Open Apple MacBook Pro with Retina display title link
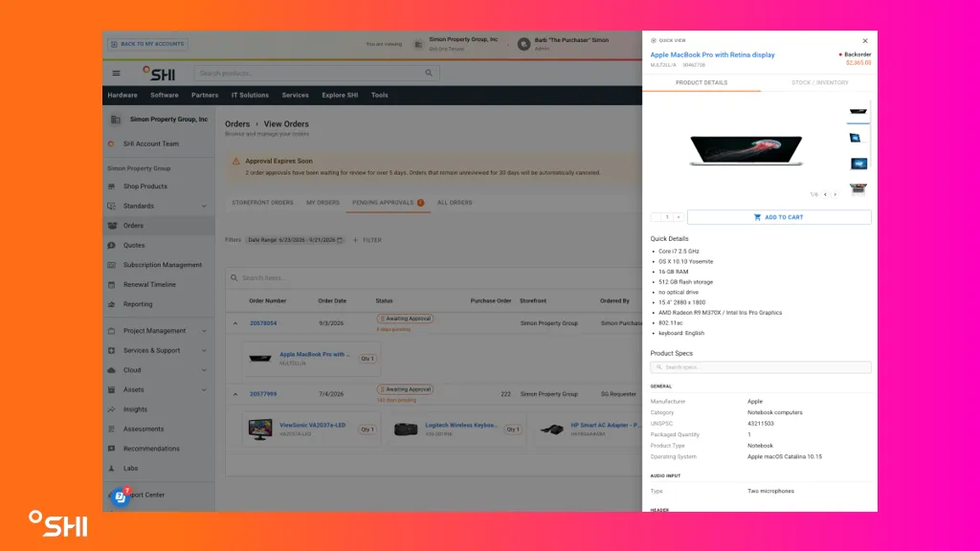980x551 pixels. 712,55
